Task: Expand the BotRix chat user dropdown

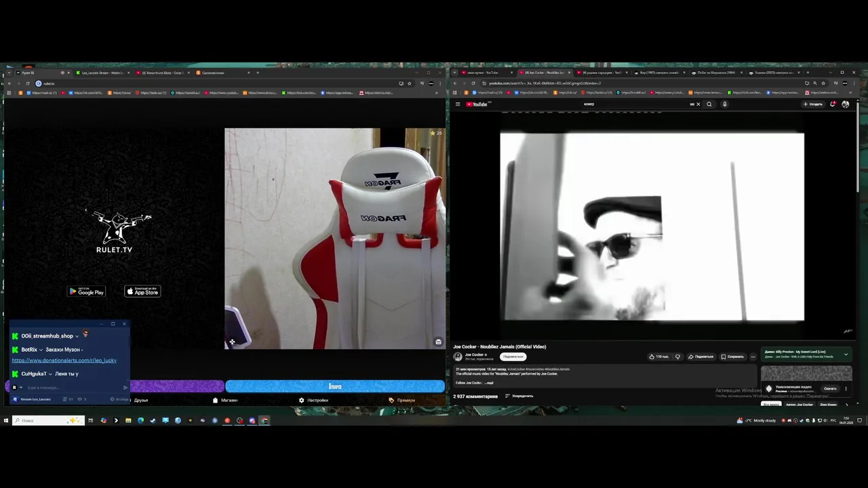Action: pyautogui.click(x=41, y=350)
